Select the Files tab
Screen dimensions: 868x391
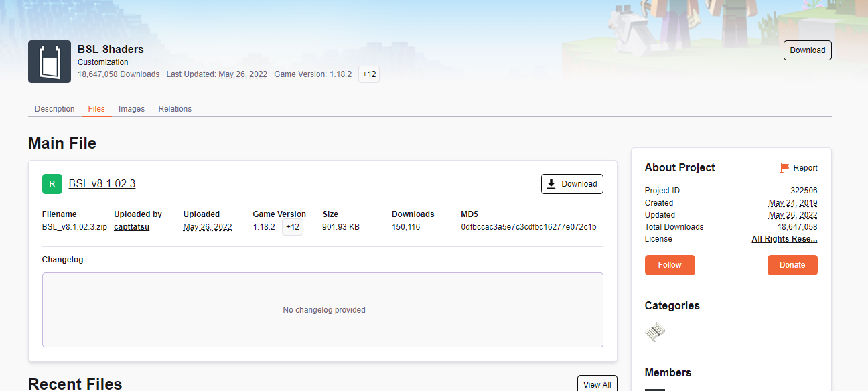click(x=96, y=109)
